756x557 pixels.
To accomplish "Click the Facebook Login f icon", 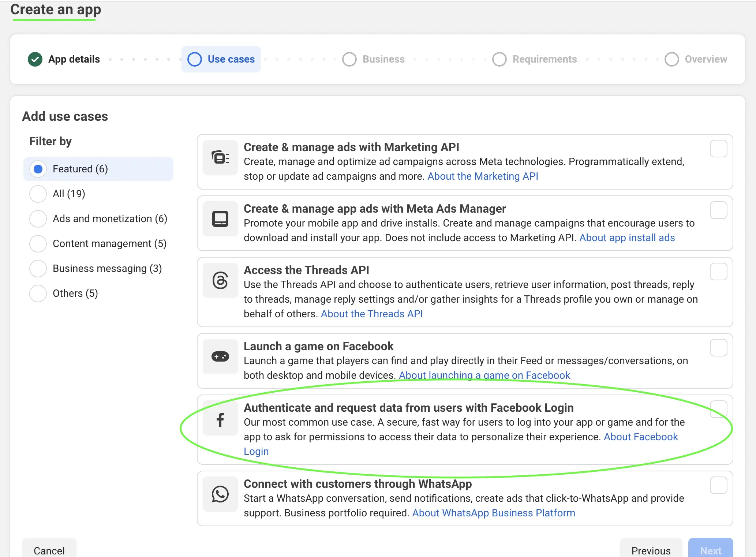I will (x=220, y=419).
